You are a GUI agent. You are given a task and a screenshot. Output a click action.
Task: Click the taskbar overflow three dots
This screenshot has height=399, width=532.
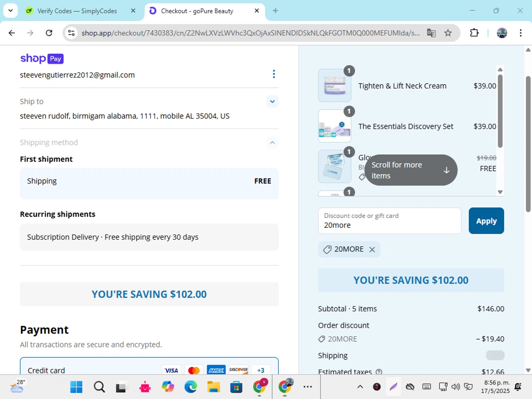point(307,387)
